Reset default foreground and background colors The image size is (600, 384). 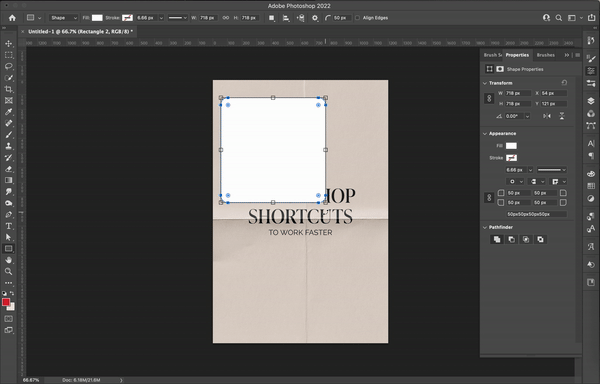4,293
